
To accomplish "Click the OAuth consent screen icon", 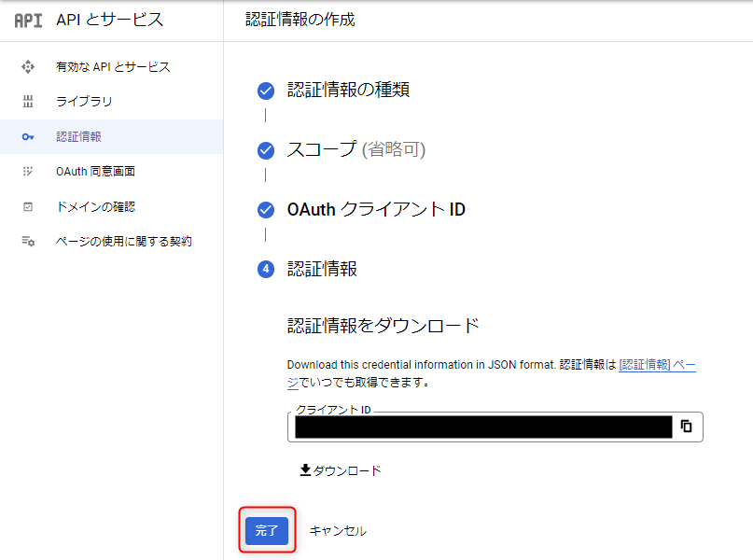I will click(x=28, y=172).
